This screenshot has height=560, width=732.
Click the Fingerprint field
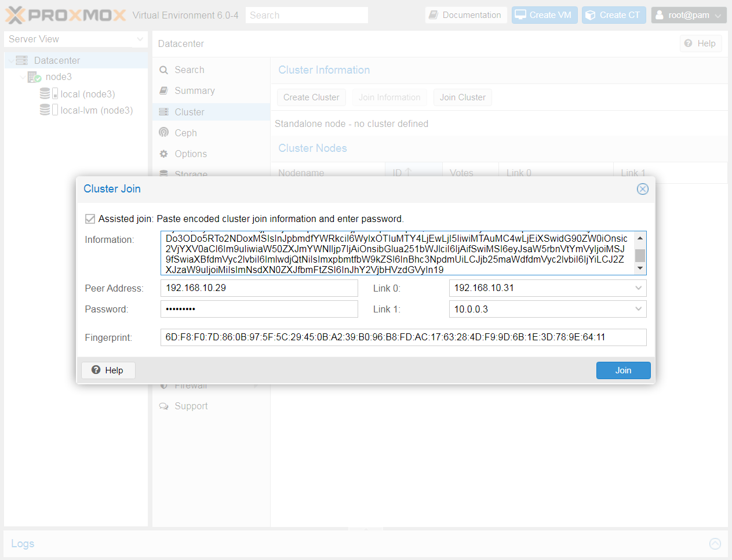(403, 337)
